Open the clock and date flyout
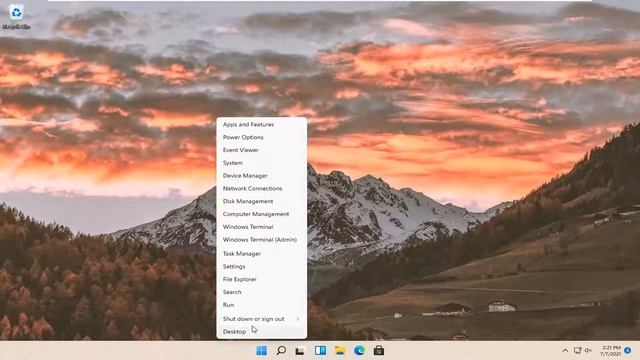The height and width of the screenshot is (360, 640). click(x=611, y=351)
